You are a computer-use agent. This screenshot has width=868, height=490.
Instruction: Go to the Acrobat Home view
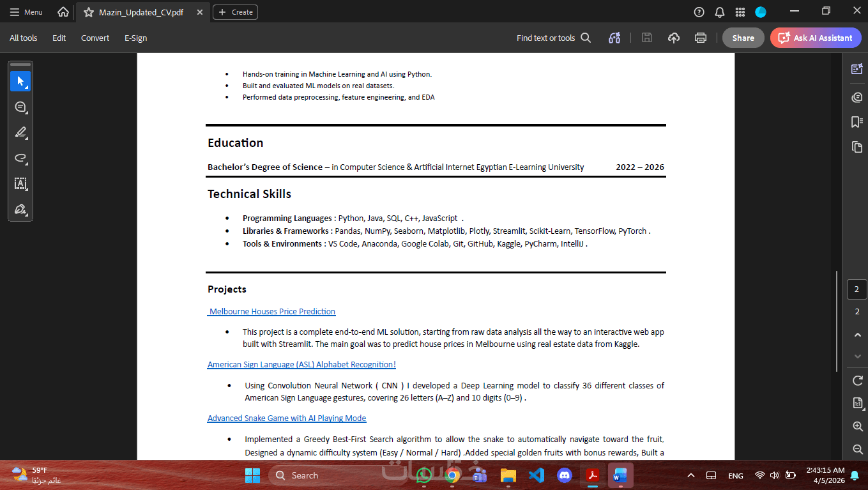[63, 12]
